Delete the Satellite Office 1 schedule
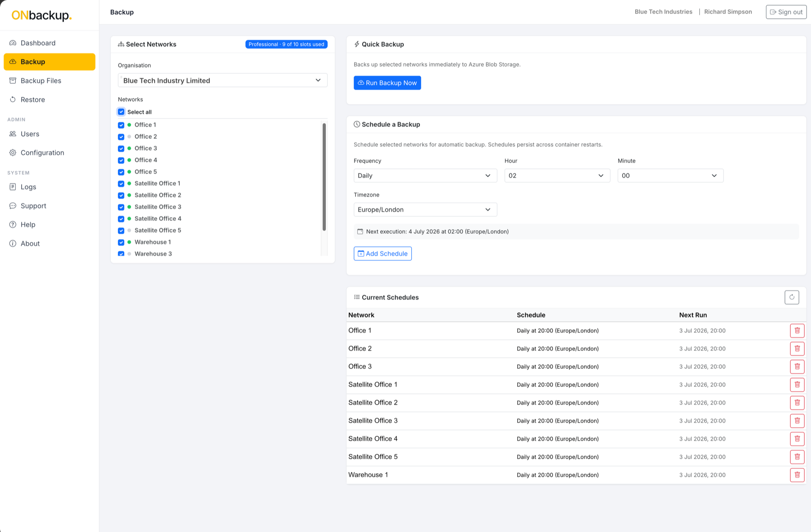The height and width of the screenshot is (532, 811). click(x=797, y=385)
